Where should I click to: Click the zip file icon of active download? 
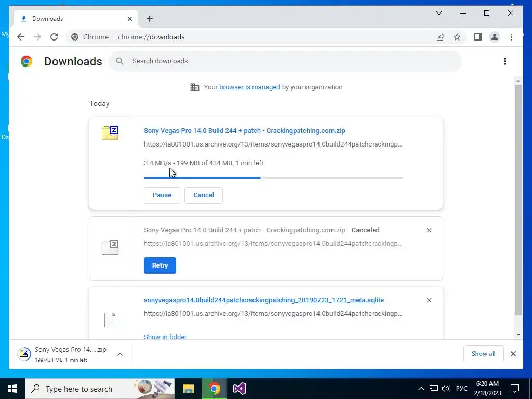(x=110, y=133)
